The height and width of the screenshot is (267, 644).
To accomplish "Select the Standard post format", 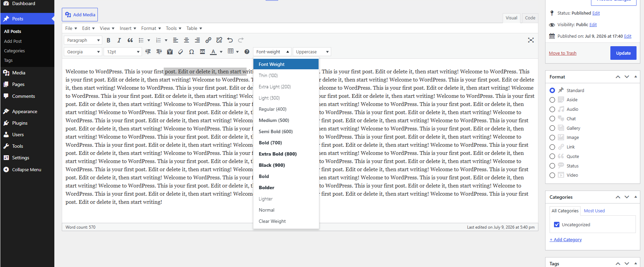I will (552, 90).
